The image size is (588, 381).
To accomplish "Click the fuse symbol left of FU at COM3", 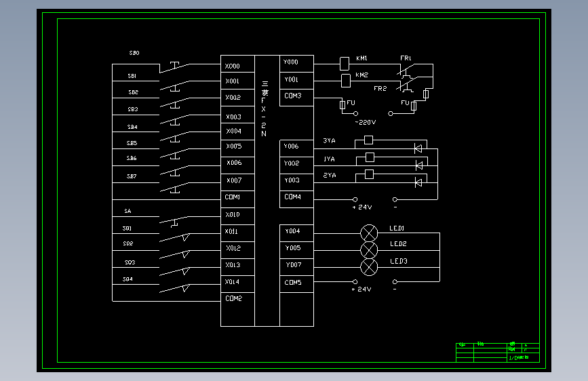I will [342, 104].
